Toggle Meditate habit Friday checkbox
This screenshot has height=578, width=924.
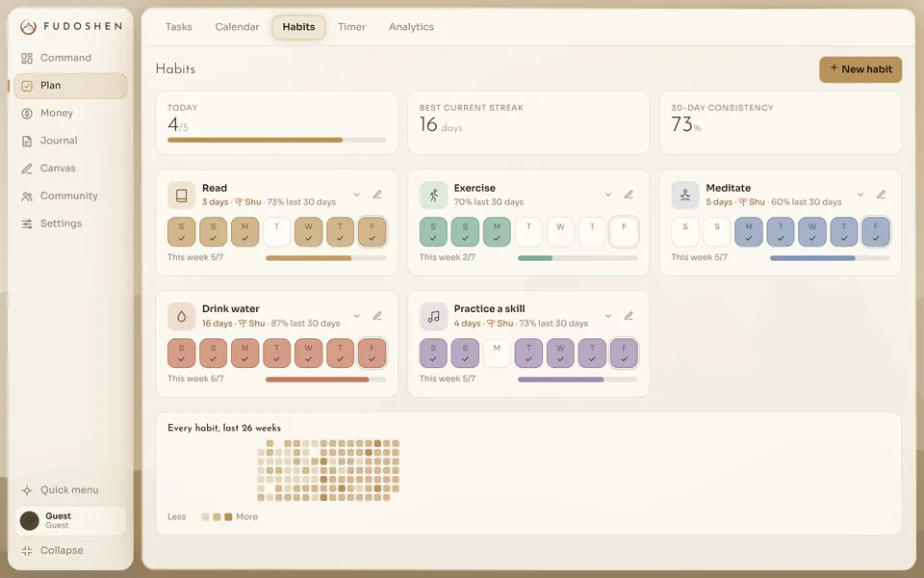(x=876, y=232)
